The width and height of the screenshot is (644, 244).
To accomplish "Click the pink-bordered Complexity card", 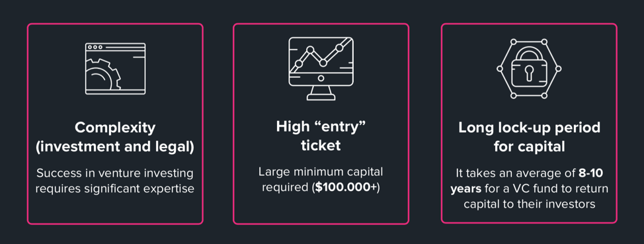I will (115, 123).
